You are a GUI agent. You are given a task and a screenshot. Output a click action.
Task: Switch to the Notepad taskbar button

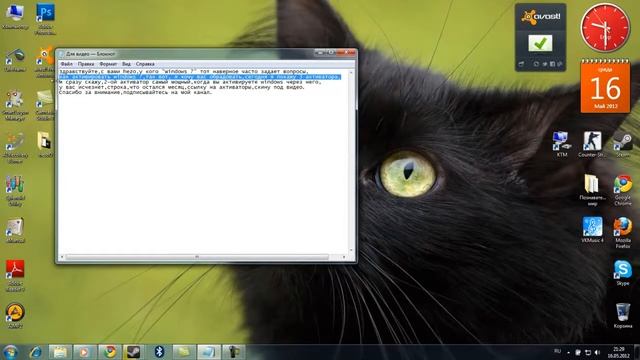pyautogui.click(x=209, y=352)
